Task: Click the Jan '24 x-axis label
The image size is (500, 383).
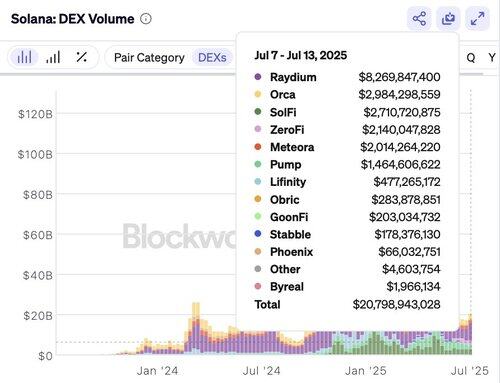Action: coord(157,371)
